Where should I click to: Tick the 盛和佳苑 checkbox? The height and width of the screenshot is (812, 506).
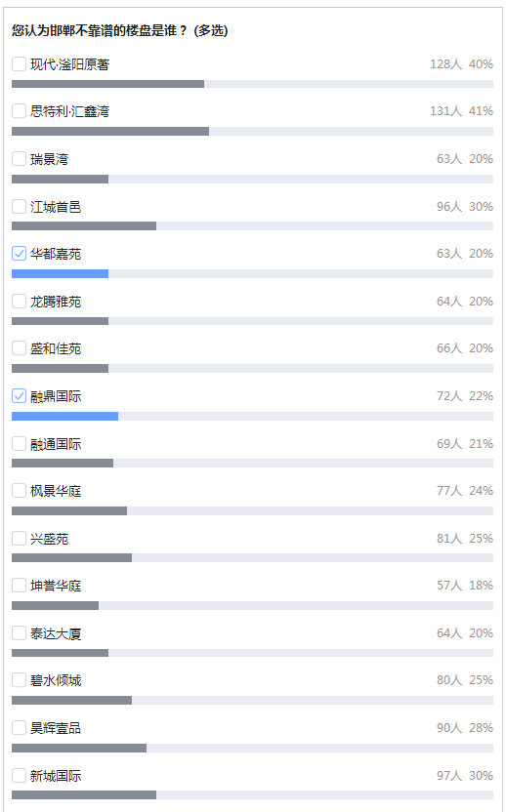(19, 348)
